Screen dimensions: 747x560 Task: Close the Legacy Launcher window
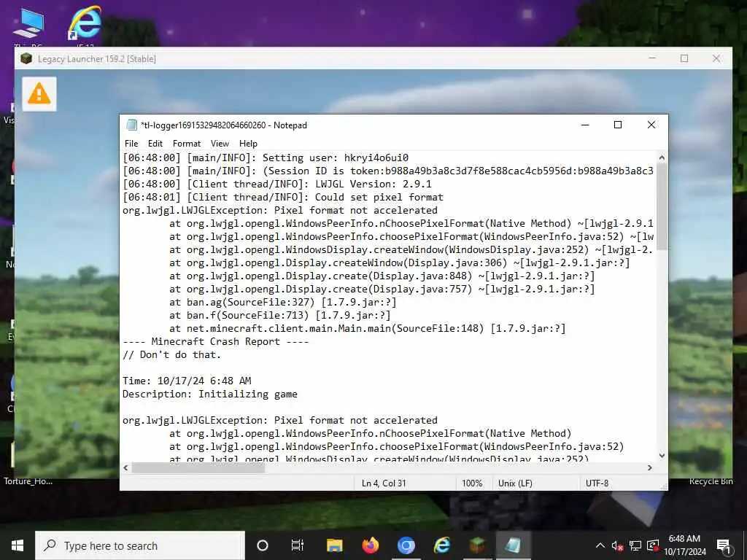click(716, 58)
